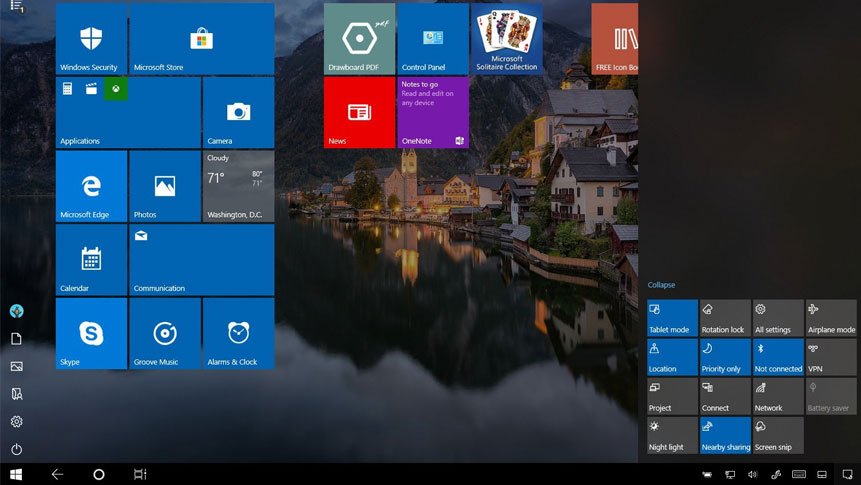Image resolution: width=861 pixels, height=485 pixels.
Task: Open the Alarms & Clock tile
Action: click(238, 333)
